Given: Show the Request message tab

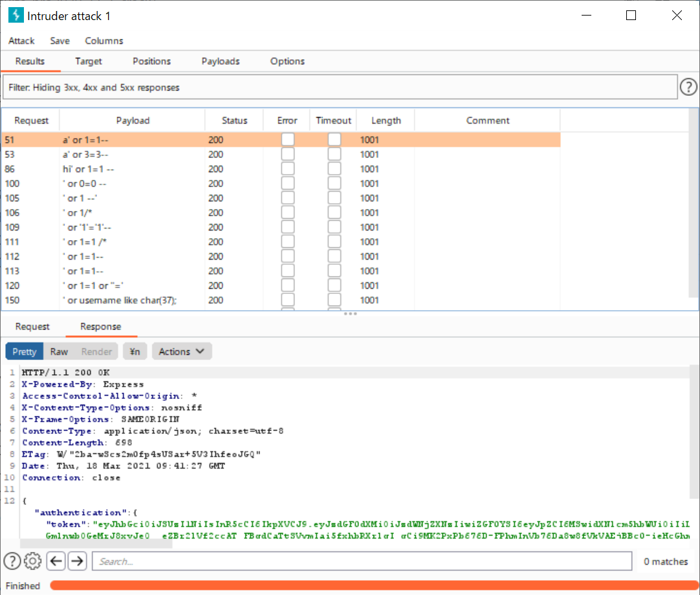Looking at the screenshot, I should [32, 326].
